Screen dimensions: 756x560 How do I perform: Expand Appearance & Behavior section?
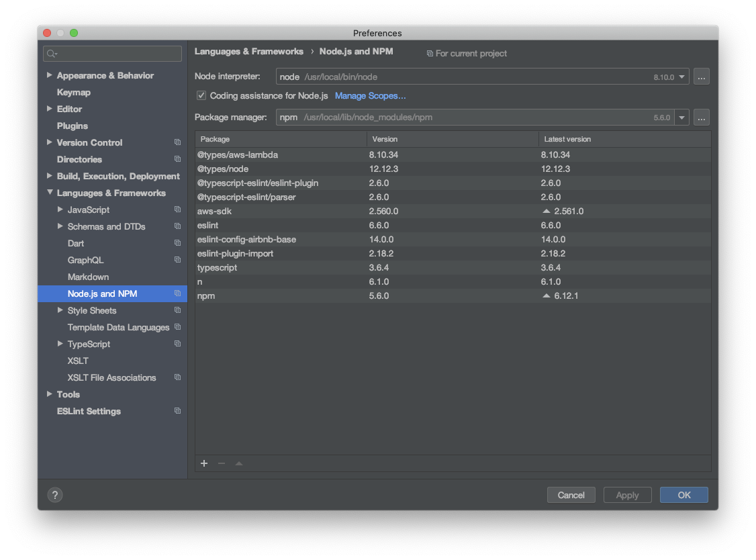tap(49, 75)
